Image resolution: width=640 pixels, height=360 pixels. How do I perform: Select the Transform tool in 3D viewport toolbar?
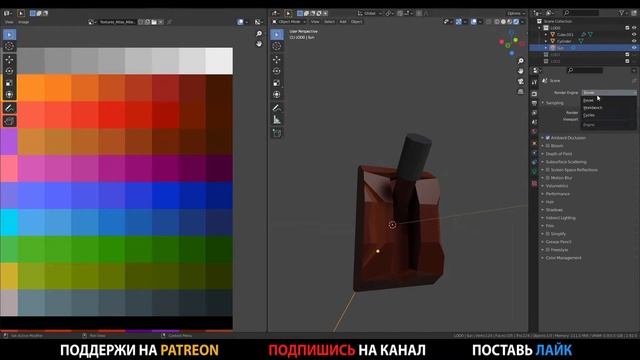(x=277, y=95)
